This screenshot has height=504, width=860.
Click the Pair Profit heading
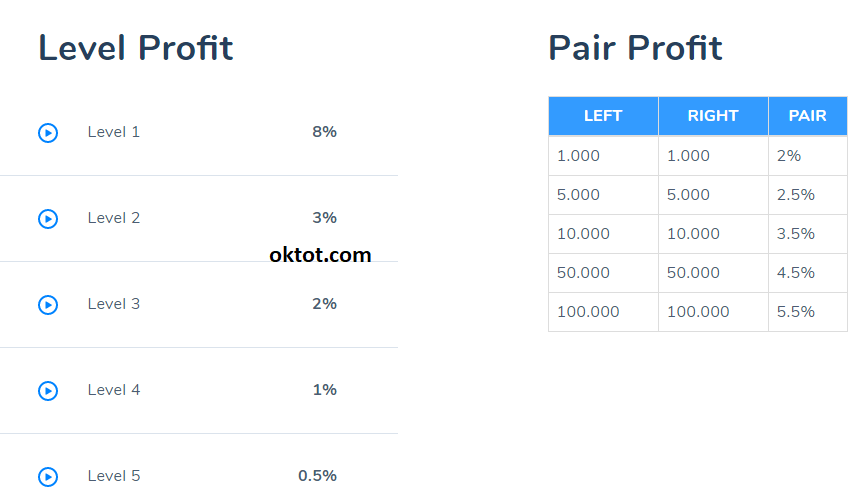635,48
